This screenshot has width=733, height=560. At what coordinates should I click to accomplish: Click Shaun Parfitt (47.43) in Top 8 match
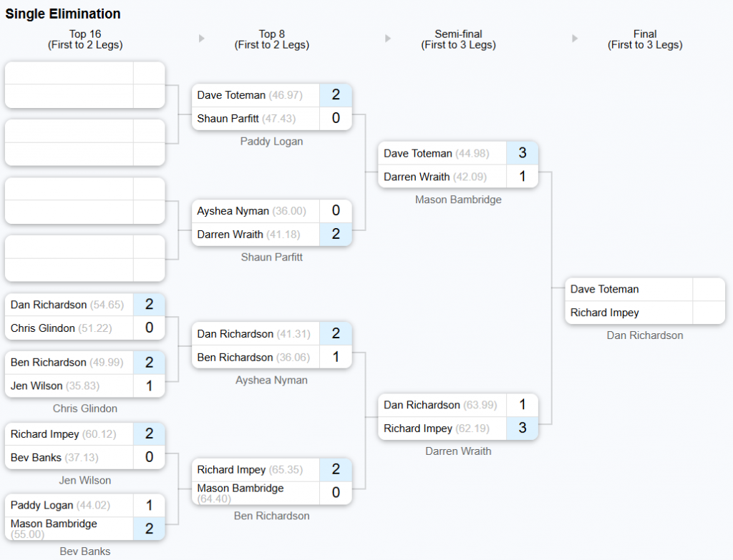[x=246, y=119]
